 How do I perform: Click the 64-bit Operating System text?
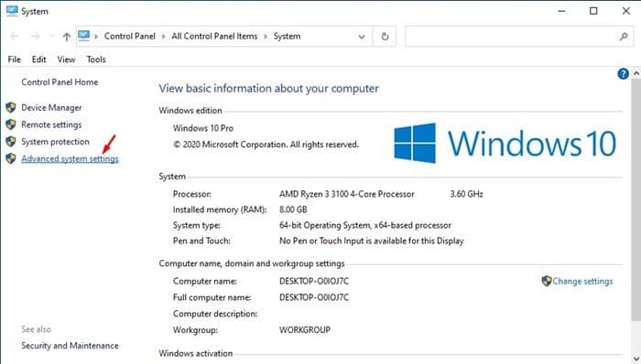coord(365,225)
